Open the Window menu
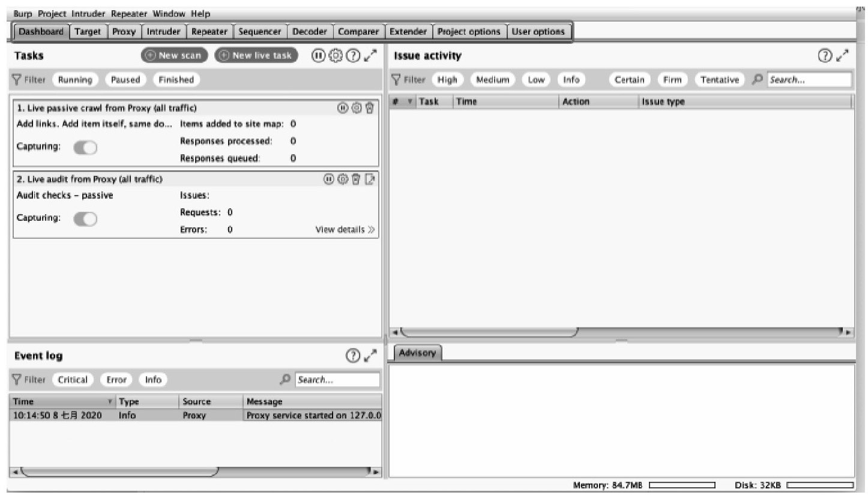This screenshot has height=495, width=868. (168, 13)
